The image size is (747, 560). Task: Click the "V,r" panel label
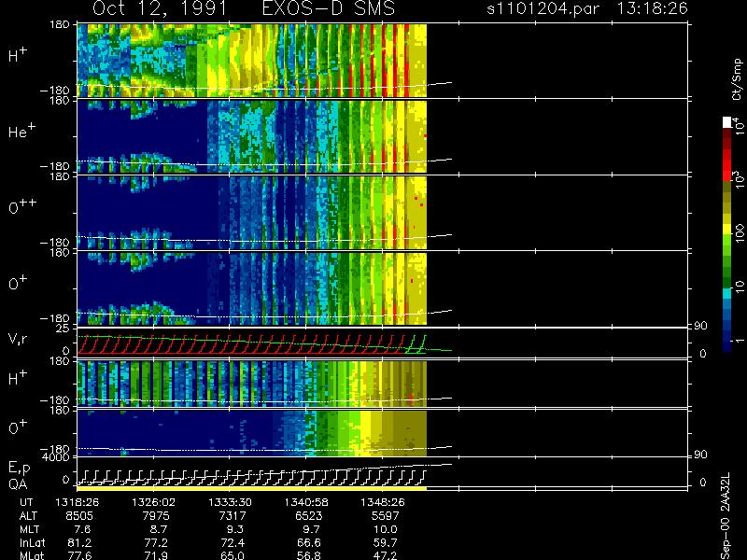pyautogui.click(x=19, y=339)
